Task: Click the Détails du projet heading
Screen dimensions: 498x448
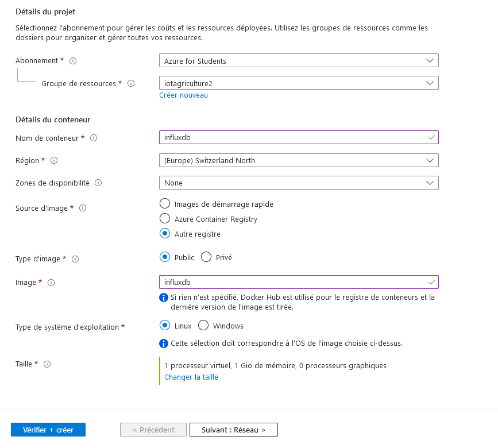Action: point(45,11)
